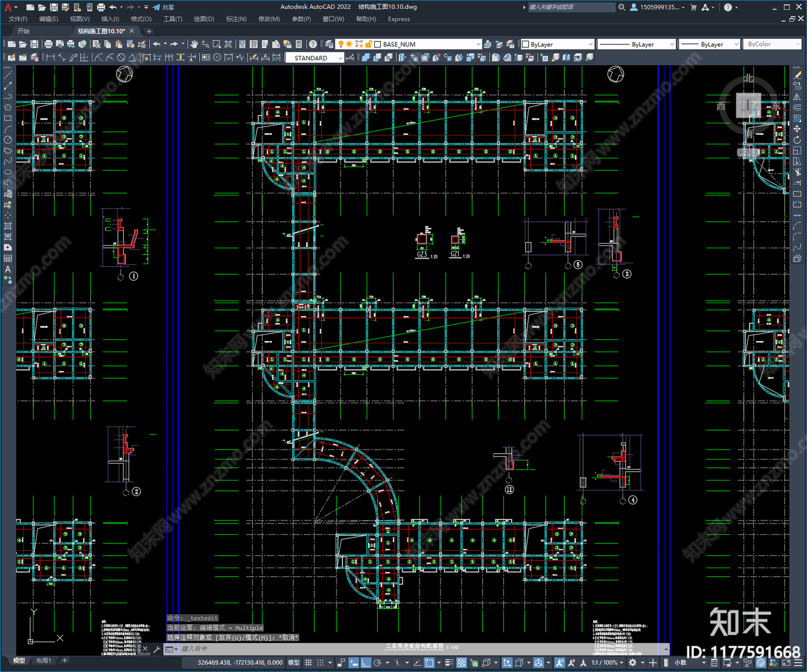807x672 pixels.
Task: Toggle lineweight display in status bar
Action: point(449,662)
